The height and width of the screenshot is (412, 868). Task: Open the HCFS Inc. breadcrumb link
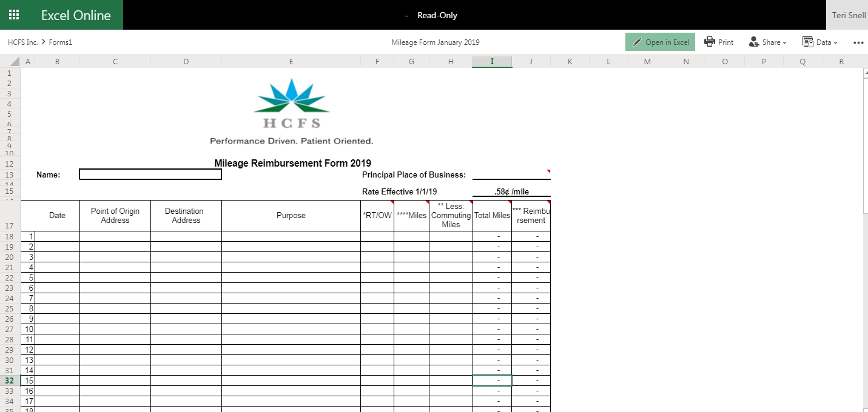[23, 42]
